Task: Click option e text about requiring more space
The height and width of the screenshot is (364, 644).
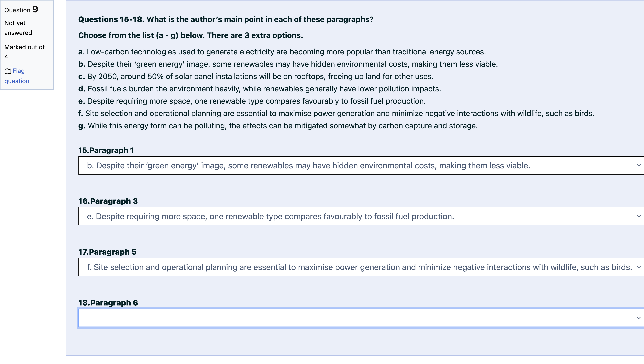Action: coord(252,101)
